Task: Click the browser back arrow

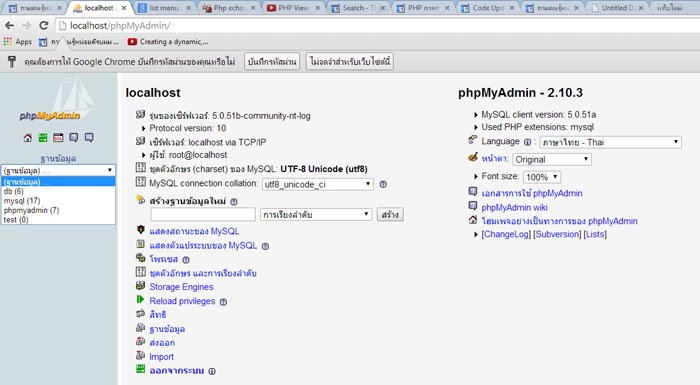Action: coord(10,25)
